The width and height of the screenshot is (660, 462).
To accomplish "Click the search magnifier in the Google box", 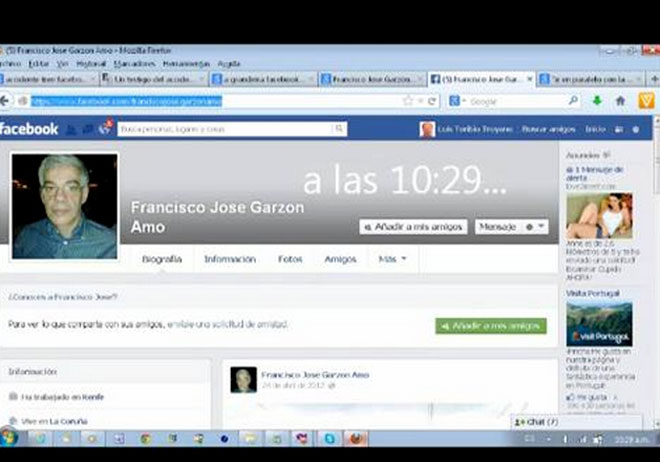I will [x=573, y=101].
